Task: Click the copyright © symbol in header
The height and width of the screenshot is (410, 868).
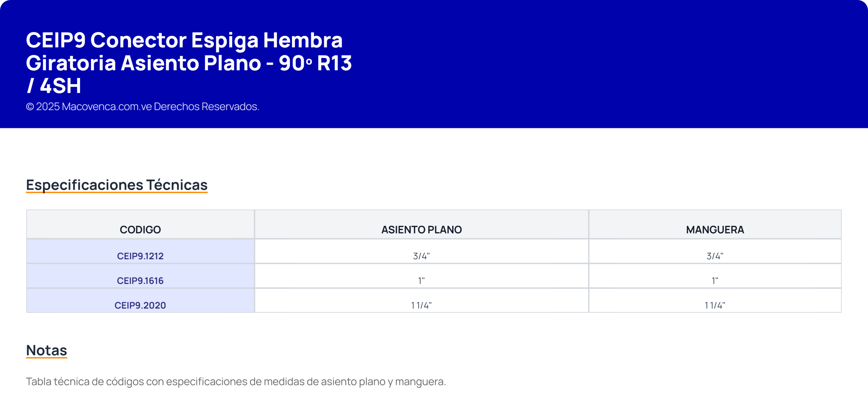Action: click(x=30, y=107)
